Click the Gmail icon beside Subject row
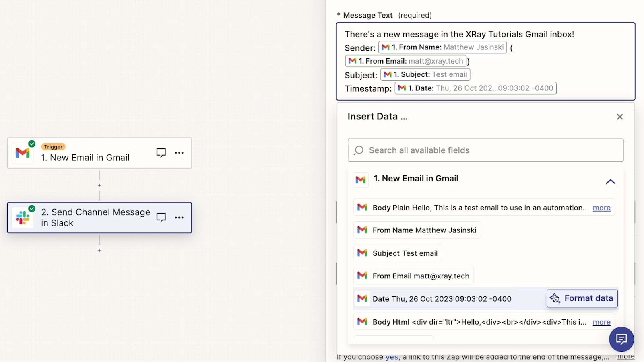 pyautogui.click(x=362, y=253)
